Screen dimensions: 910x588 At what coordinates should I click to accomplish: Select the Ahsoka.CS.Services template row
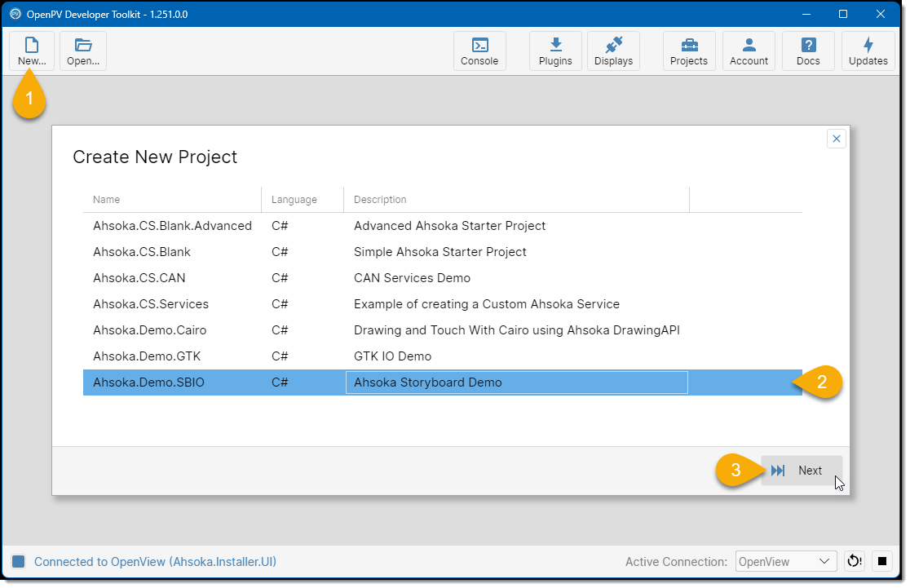tap(442, 304)
